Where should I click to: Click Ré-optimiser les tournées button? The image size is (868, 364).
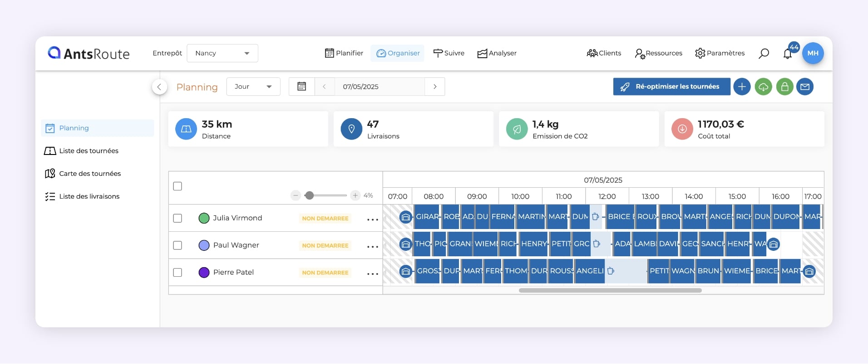coord(671,87)
